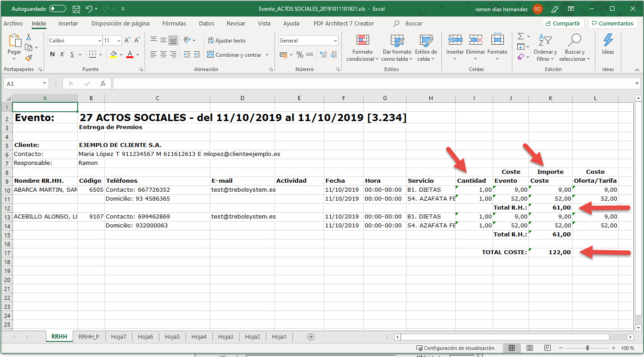Switch to Normal view icon in status bar
Image resolution: width=644 pixels, height=357 pixels.
pos(512,348)
